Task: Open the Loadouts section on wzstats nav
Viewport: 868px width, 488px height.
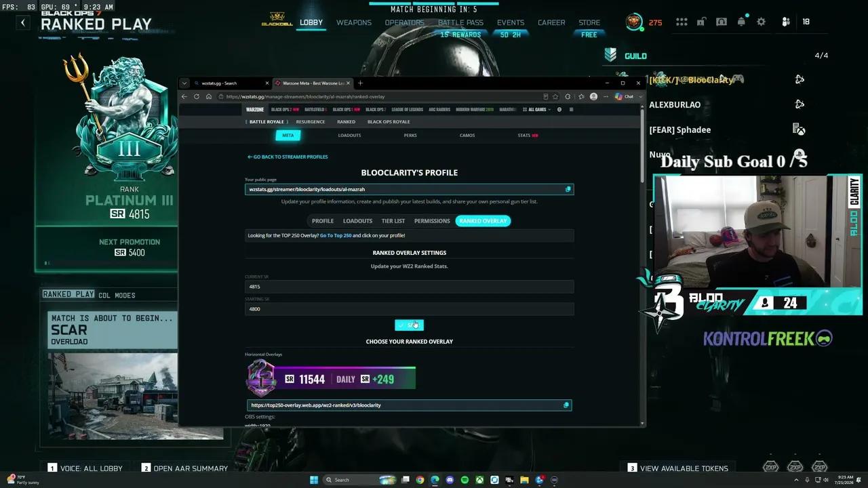Action: (x=349, y=136)
